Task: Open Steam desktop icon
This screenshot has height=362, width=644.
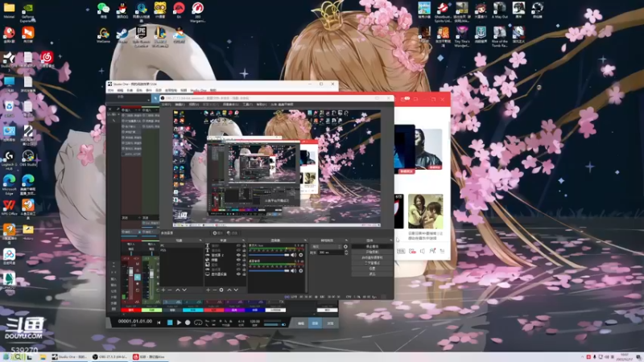Action: click(122, 35)
